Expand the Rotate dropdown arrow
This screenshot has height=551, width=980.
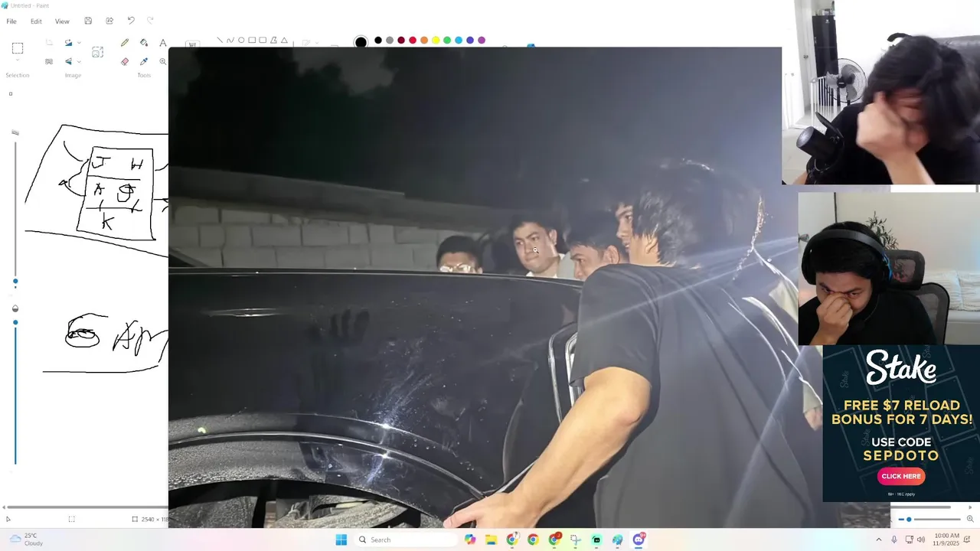[79, 43]
